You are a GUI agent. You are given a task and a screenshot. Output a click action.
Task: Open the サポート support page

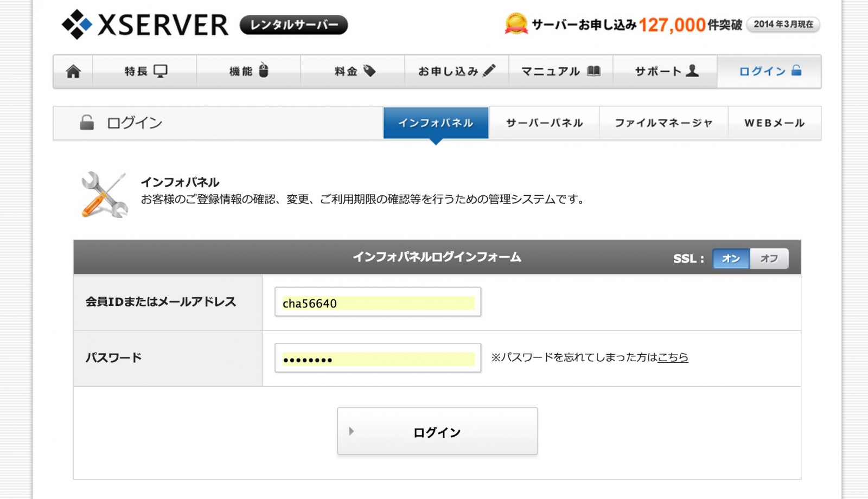pyautogui.click(x=665, y=71)
